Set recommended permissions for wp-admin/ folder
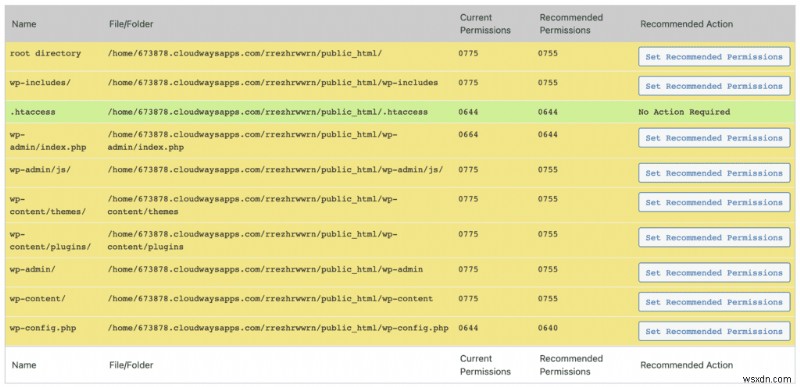Image resolution: width=800 pixels, height=387 pixels. click(714, 273)
